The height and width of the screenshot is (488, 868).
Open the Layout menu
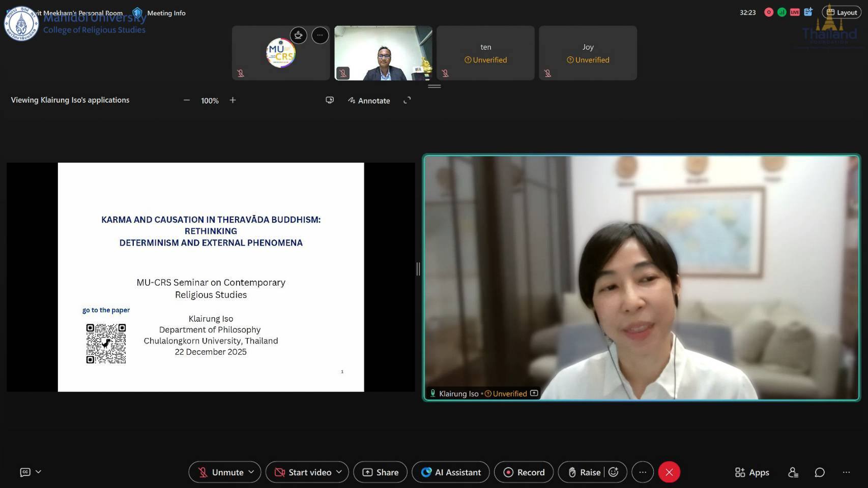coord(842,13)
